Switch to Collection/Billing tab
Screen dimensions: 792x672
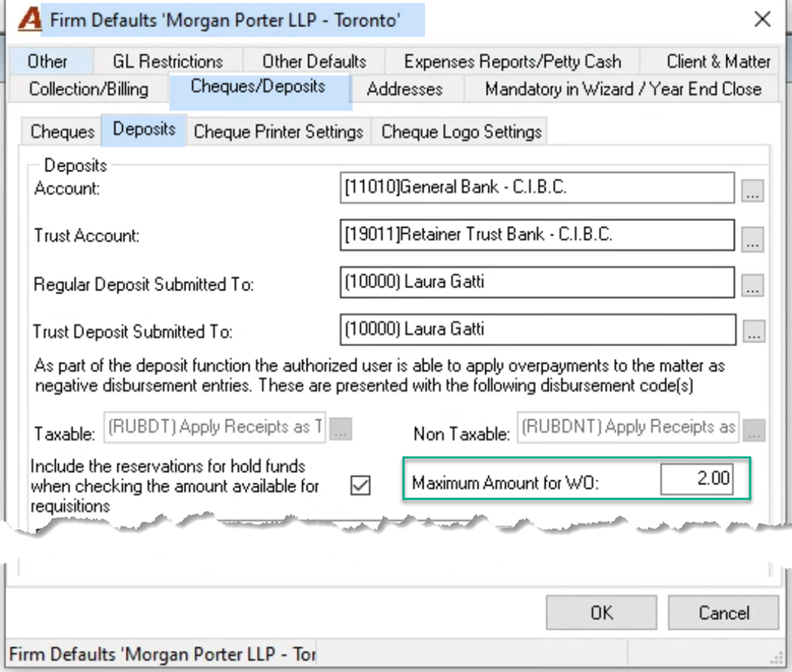coord(89,89)
